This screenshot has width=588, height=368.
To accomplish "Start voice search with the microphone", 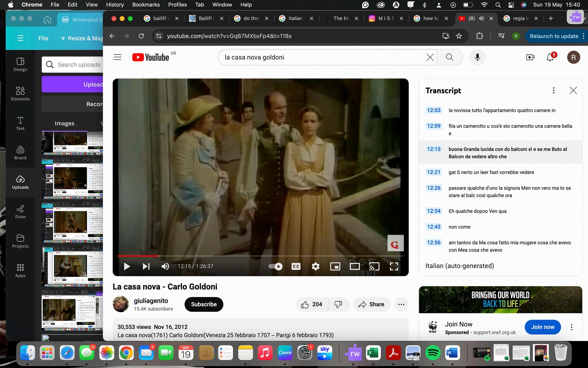I will coord(477,57).
